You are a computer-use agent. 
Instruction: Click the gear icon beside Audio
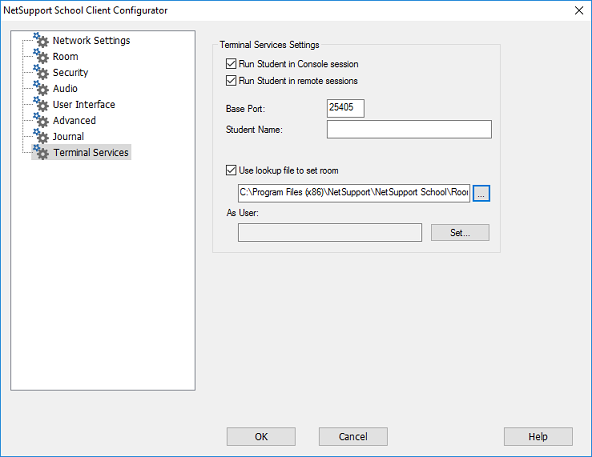point(41,88)
